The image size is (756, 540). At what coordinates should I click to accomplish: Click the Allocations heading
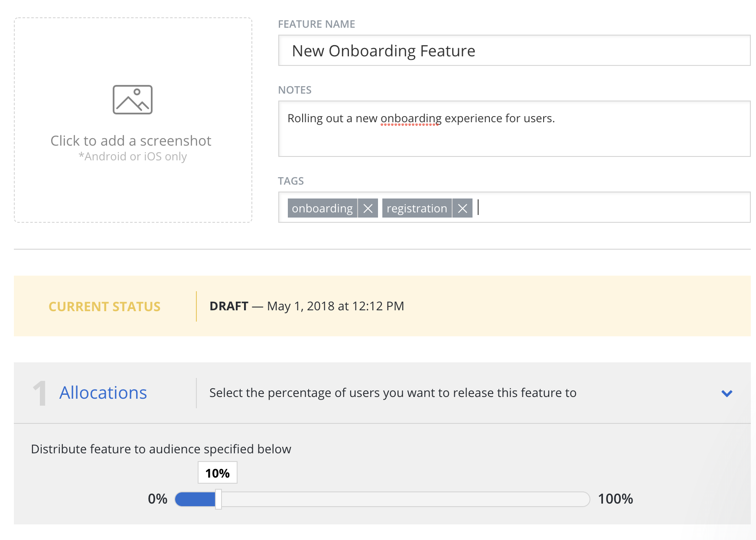(x=103, y=393)
